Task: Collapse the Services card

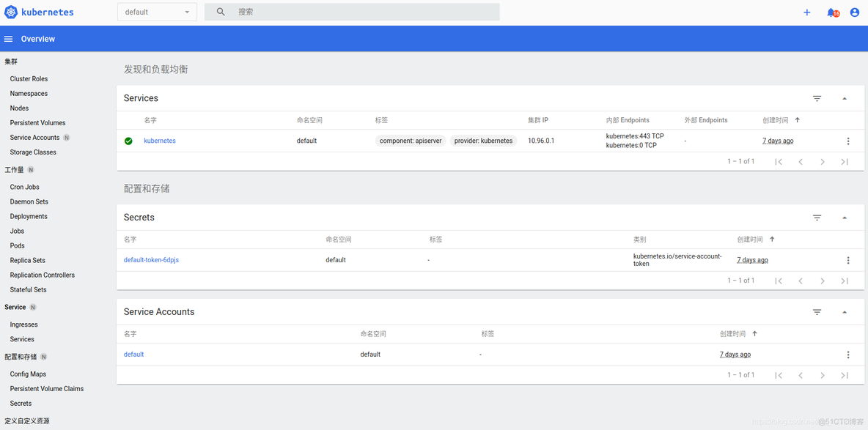Action: tap(845, 98)
